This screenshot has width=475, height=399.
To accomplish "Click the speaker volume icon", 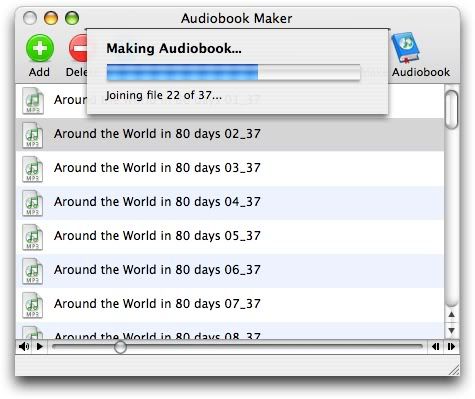I will [x=24, y=347].
